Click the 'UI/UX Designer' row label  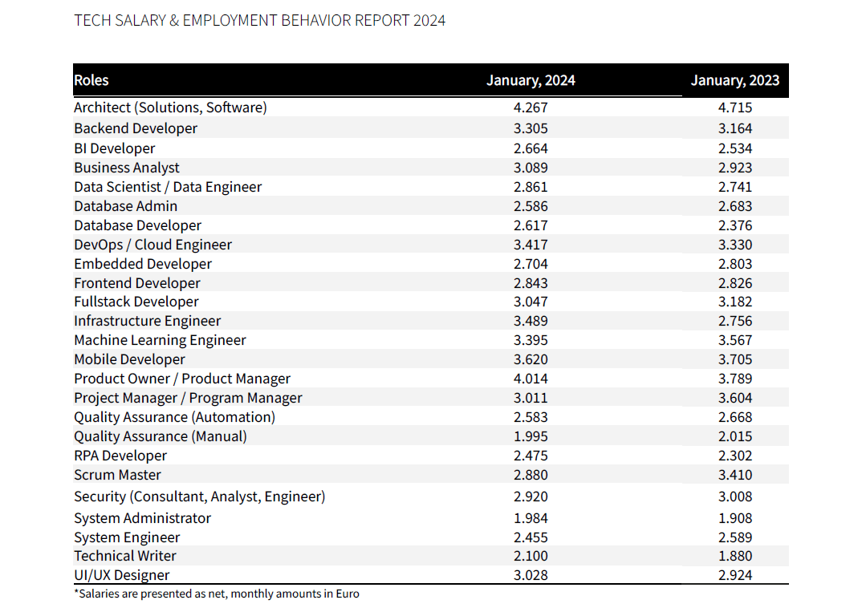click(122, 575)
